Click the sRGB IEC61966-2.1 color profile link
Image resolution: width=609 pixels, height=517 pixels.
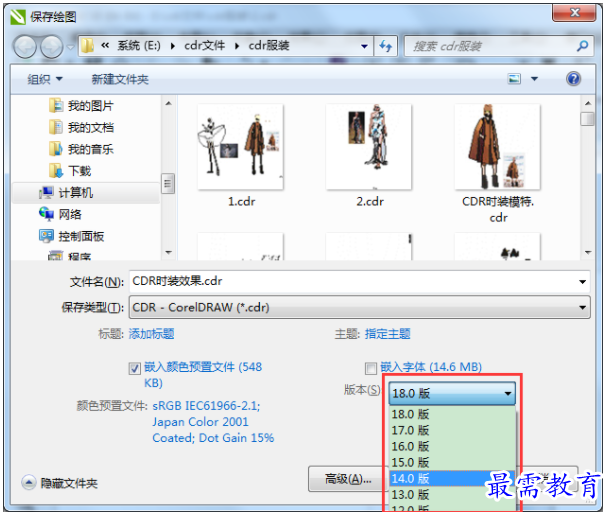pos(206,406)
